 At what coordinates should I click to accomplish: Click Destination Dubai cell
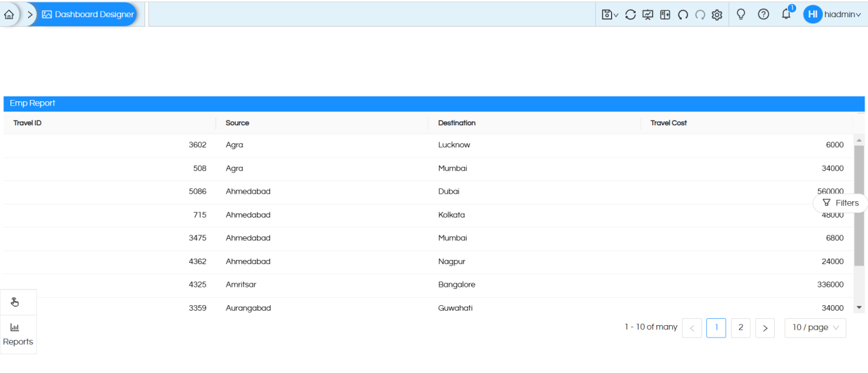tap(449, 192)
